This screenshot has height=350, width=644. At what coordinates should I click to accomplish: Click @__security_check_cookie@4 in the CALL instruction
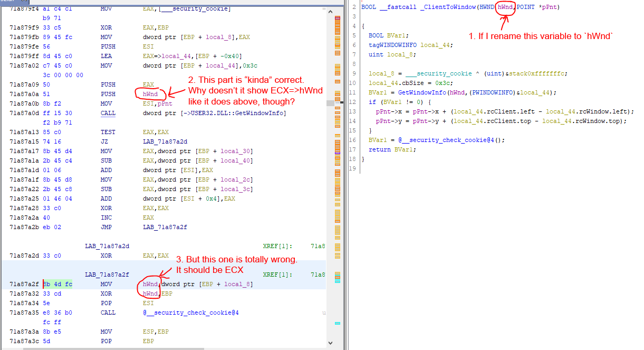[x=191, y=313]
